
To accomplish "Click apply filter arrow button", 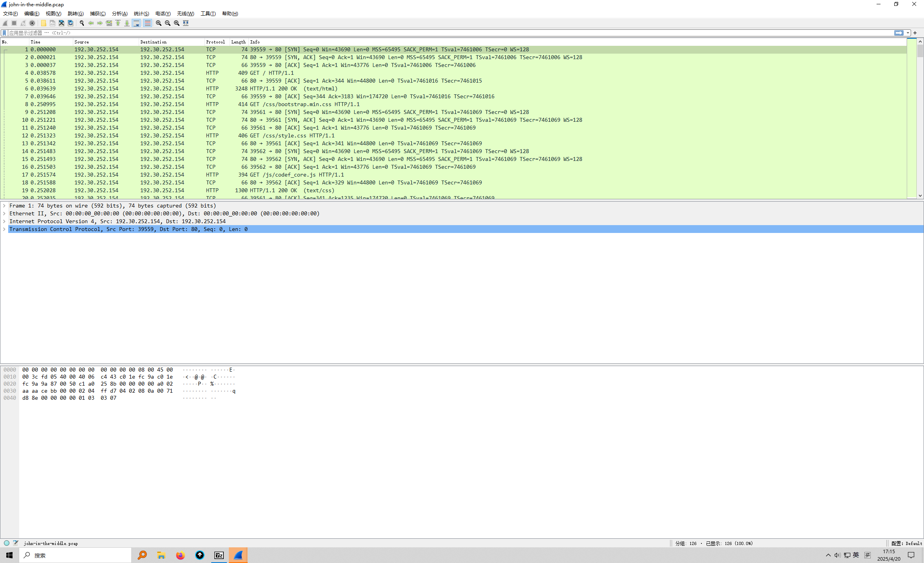I will (899, 33).
